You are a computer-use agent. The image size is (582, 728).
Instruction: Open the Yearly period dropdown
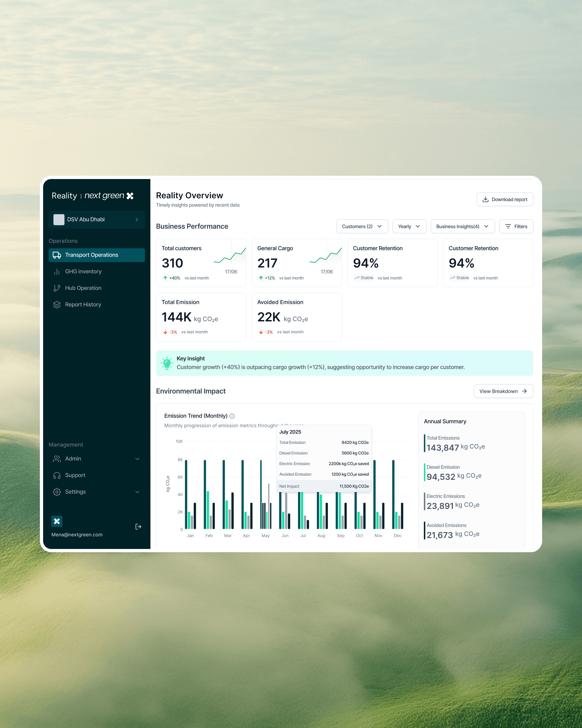pos(409,226)
